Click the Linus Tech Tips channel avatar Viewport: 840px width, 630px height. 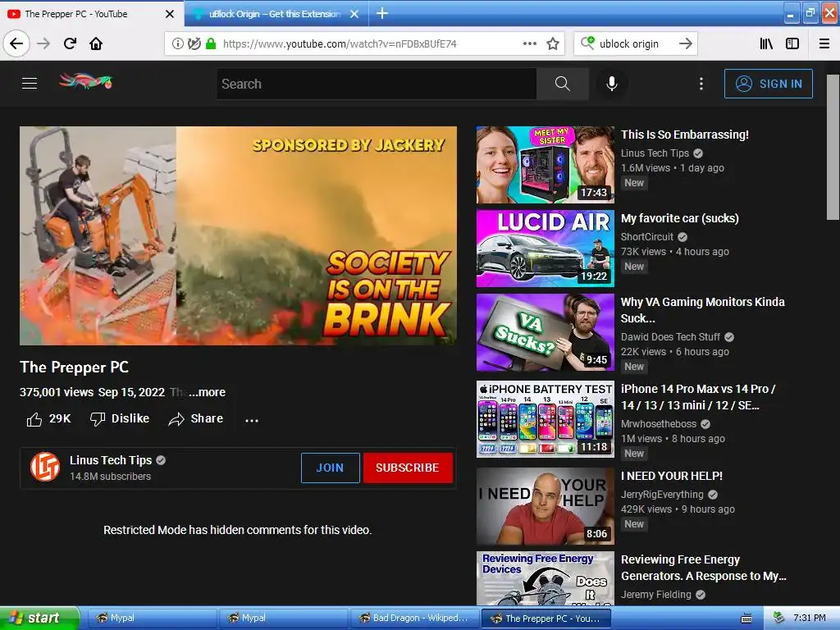coord(45,467)
